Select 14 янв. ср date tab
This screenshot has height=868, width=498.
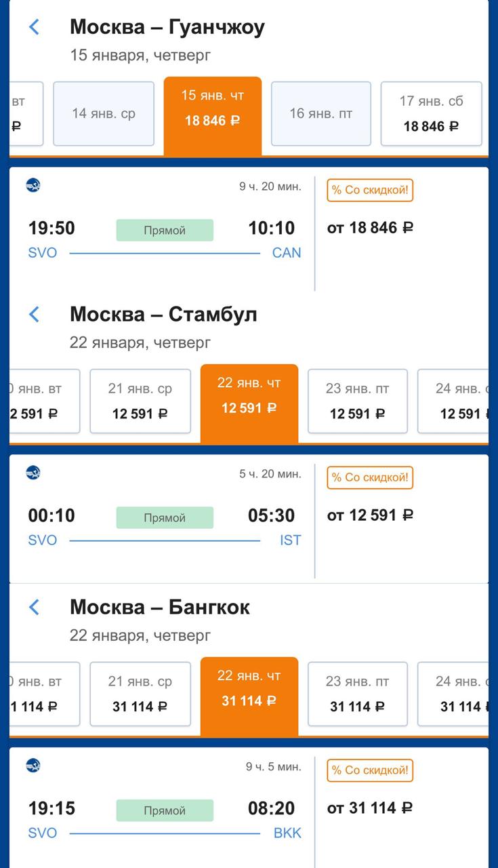(x=104, y=114)
